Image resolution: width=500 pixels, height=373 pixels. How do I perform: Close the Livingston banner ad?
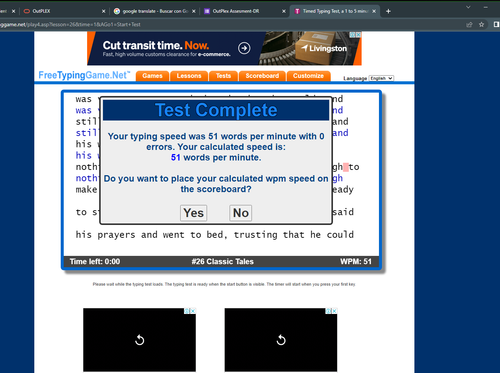click(358, 34)
